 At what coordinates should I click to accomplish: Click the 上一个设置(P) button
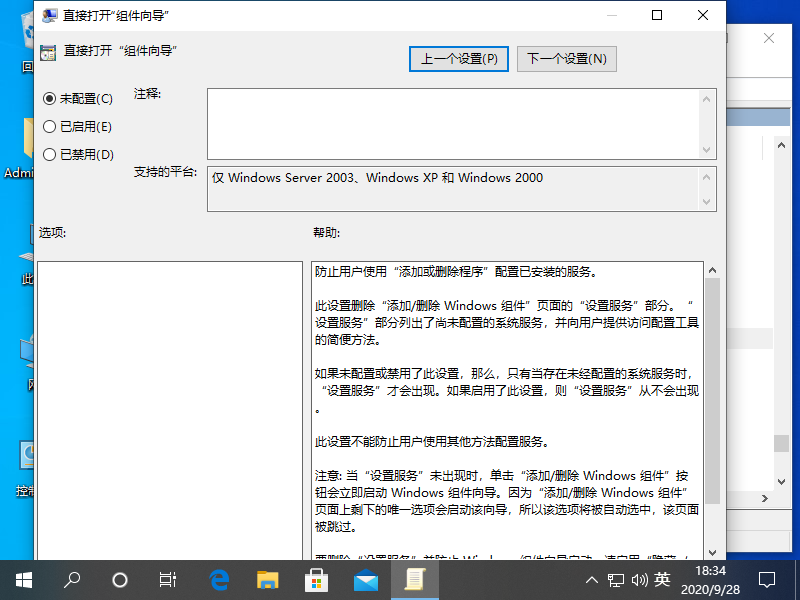point(459,58)
